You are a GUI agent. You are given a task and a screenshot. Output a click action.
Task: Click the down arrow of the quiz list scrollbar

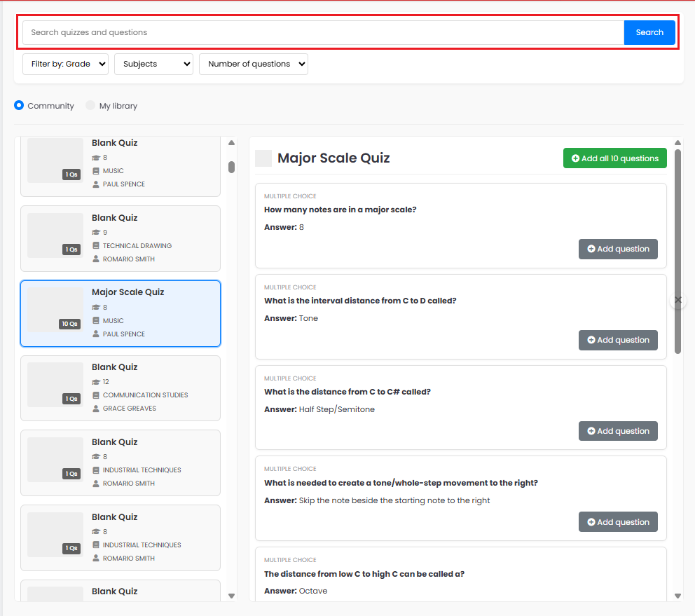(x=231, y=596)
